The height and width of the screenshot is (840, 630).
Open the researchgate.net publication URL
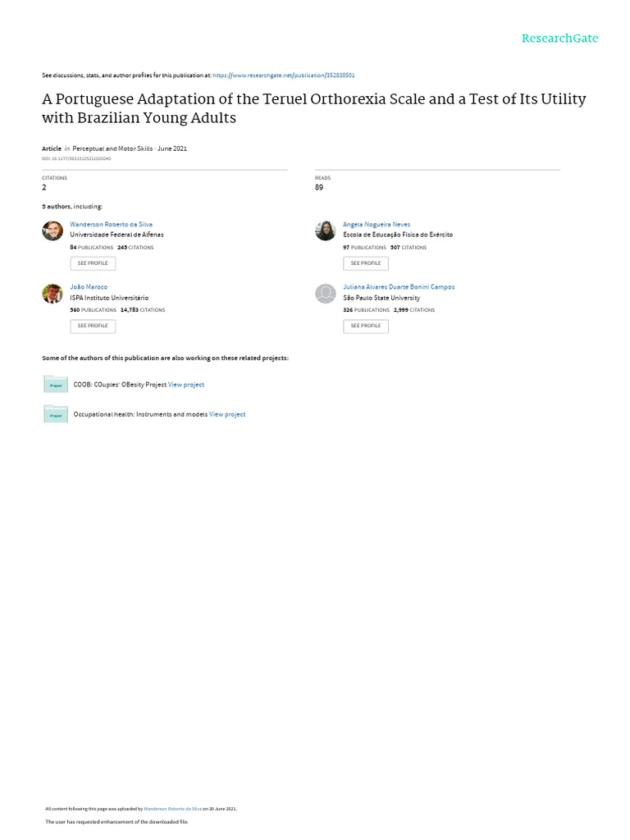point(283,75)
